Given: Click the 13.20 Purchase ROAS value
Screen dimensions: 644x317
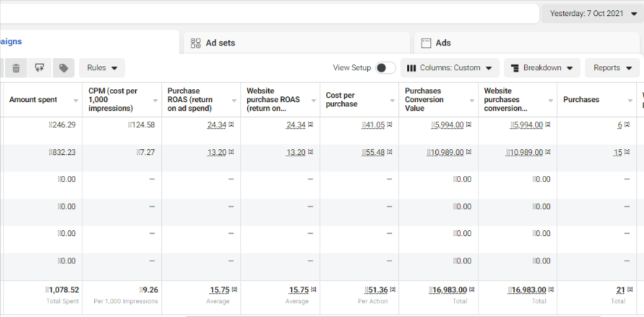Looking at the screenshot, I should tap(217, 153).
